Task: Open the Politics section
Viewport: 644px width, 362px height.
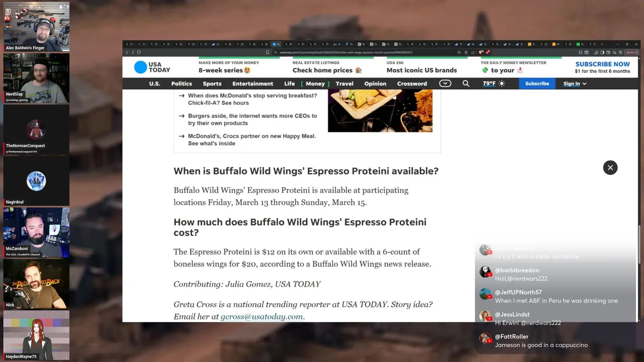Action: pos(182,83)
